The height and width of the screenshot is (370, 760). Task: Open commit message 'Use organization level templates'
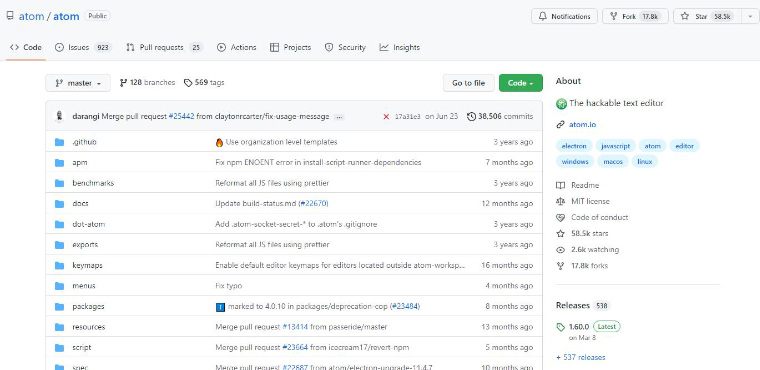pyautogui.click(x=281, y=142)
